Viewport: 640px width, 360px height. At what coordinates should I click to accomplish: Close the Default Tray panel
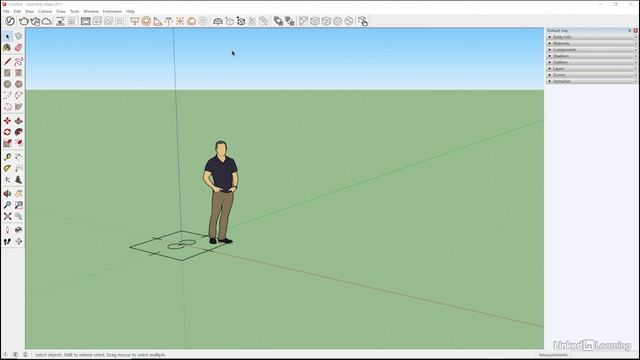tap(636, 31)
